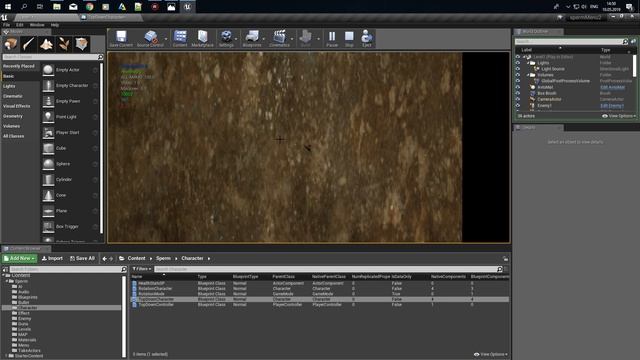The height and width of the screenshot is (360, 640).
Task: Select the Enemy folder in the tree
Action: tap(24, 319)
